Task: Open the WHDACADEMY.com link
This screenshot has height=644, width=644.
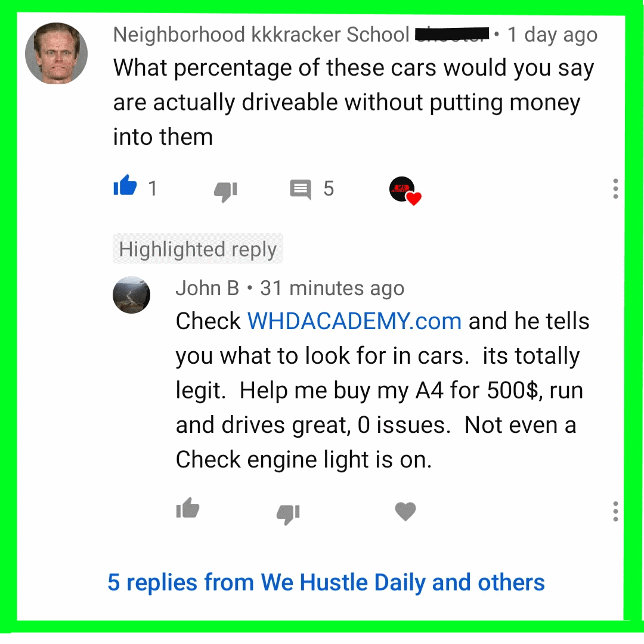Action: [354, 321]
